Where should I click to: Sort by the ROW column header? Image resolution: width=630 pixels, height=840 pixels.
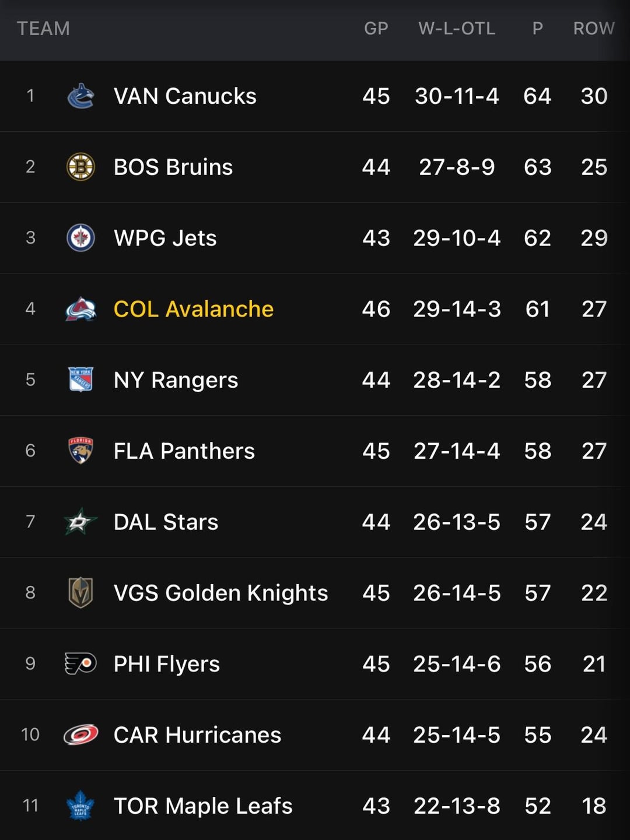[x=594, y=29]
